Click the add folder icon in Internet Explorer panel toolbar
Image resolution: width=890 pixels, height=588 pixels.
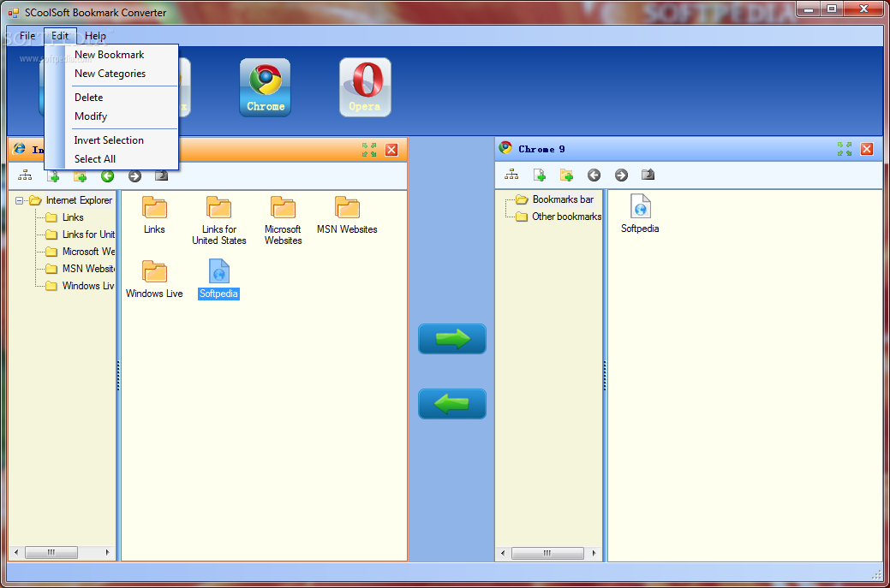pyautogui.click(x=80, y=176)
